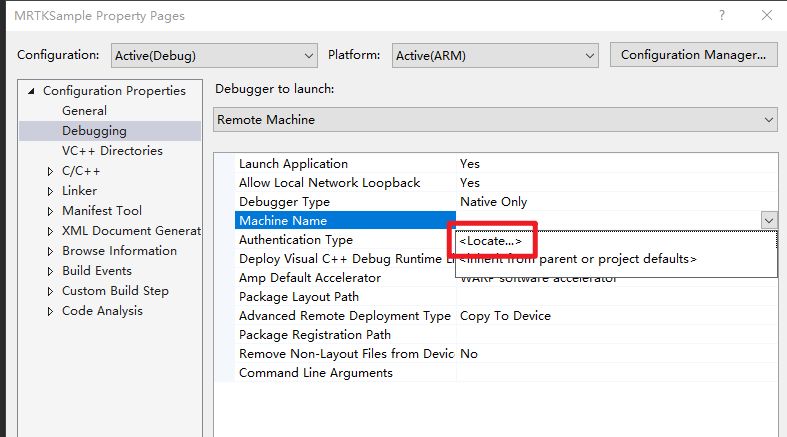787x437 pixels.
Task: Select the Manifest Tool tree item
Action: click(x=102, y=211)
